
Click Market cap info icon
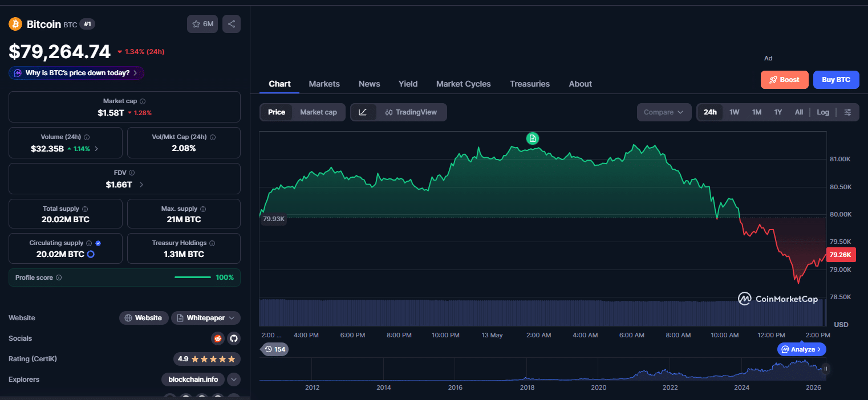[x=143, y=101]
